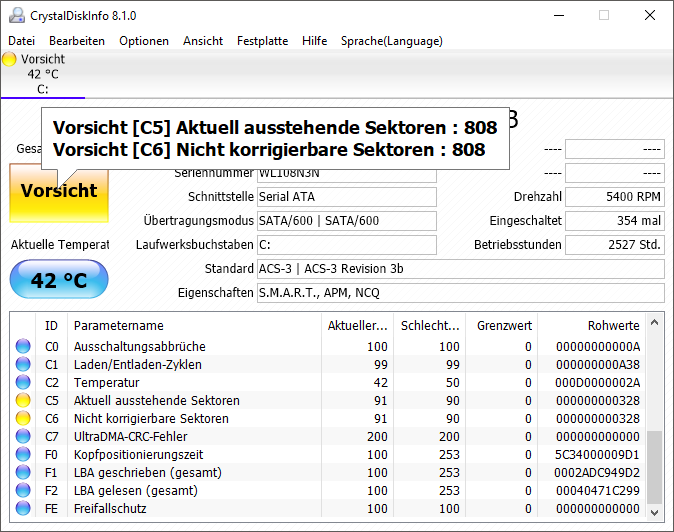Select the UltraDMA-CRC-Fehler row text
674x532 pixels.
131,437
